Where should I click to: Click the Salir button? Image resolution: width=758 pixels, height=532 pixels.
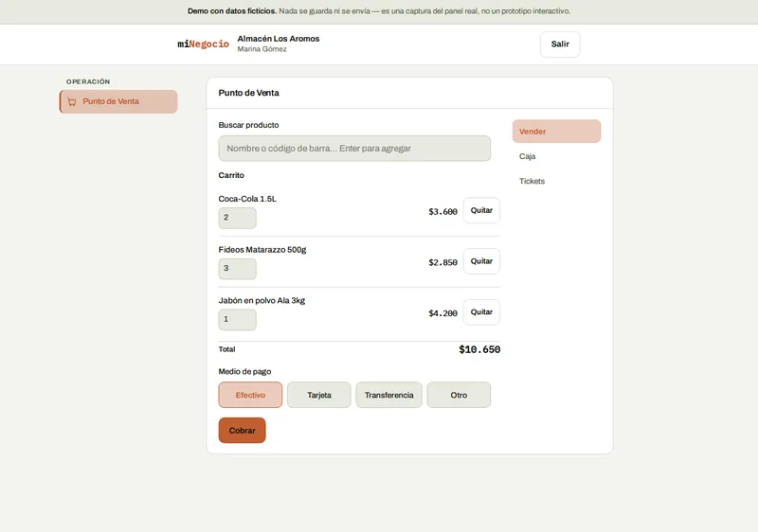tap(560, 44)
